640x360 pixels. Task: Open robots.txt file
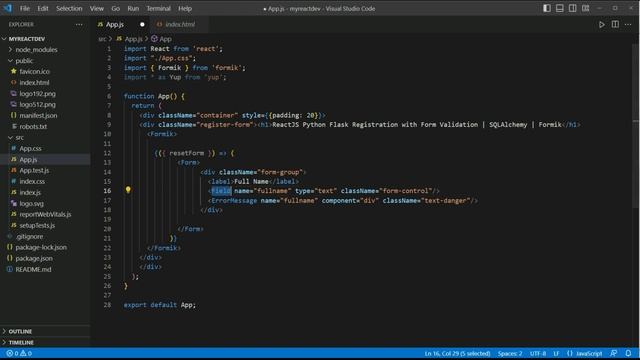(x=33, y=127)
